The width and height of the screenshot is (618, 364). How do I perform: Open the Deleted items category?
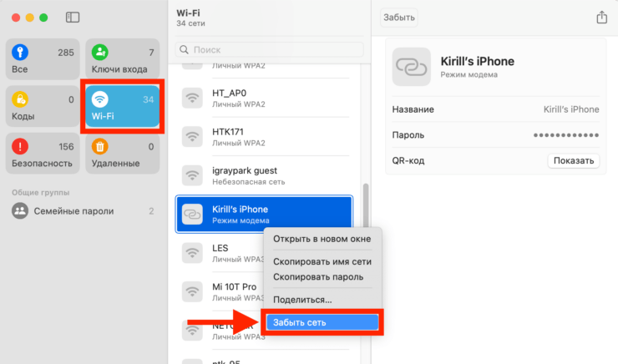[122, 154]
